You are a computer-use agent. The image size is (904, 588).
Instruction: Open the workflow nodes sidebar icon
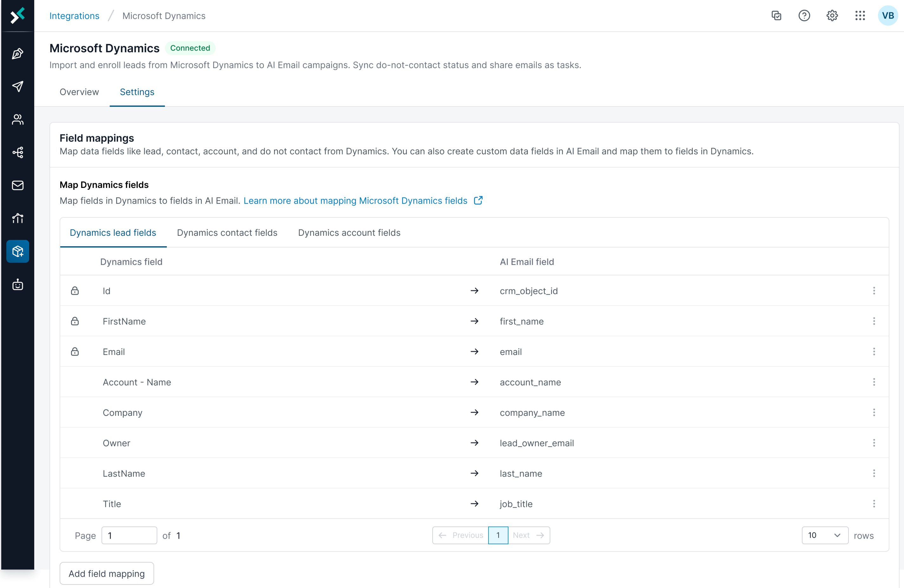tap(17, 152)
